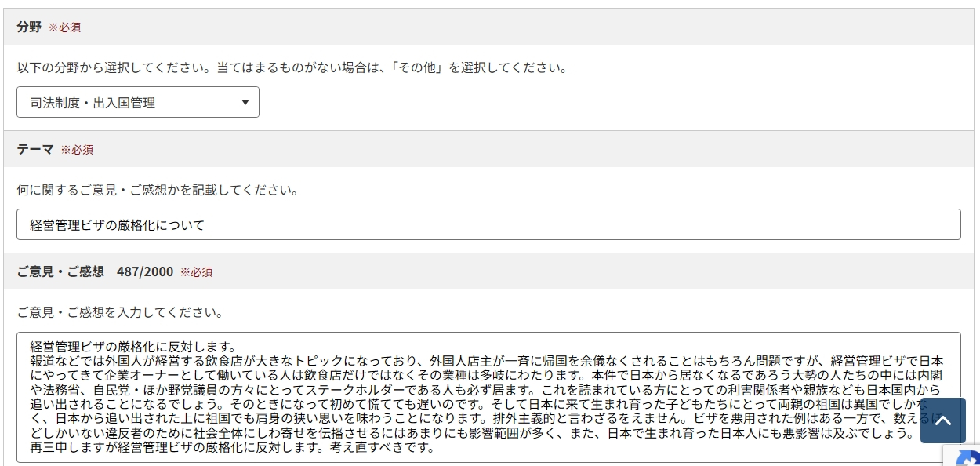Open the 分野 dropdown showing 司法制度・出入国管理
The width and height of the screenshot is (980, 466).
click(x=137, y=103)
